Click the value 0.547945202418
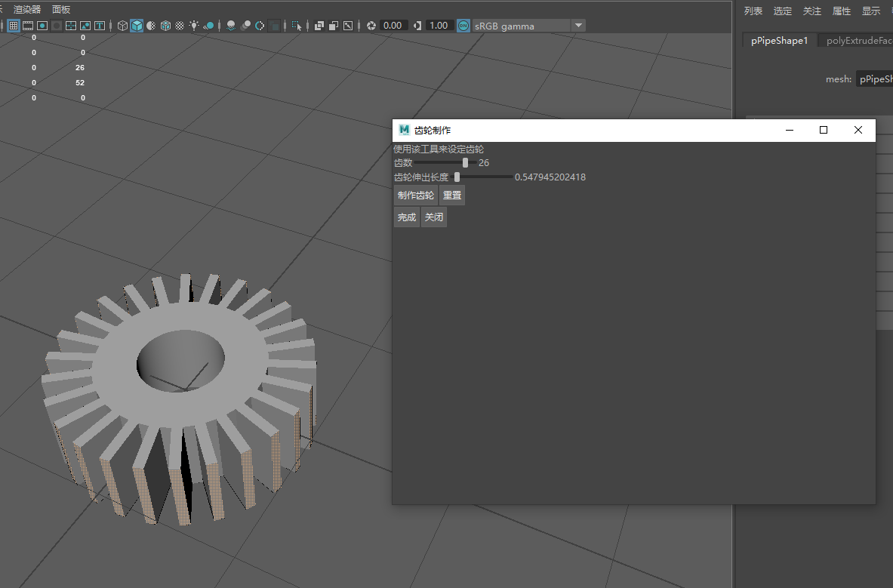This screenshot has width=893, height=588. coord(550,177)
